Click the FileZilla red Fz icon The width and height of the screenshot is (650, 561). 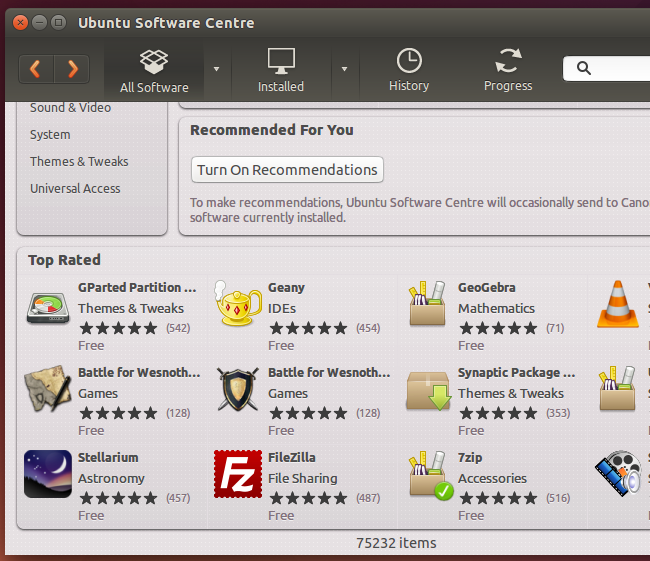(x=238, y=474)
